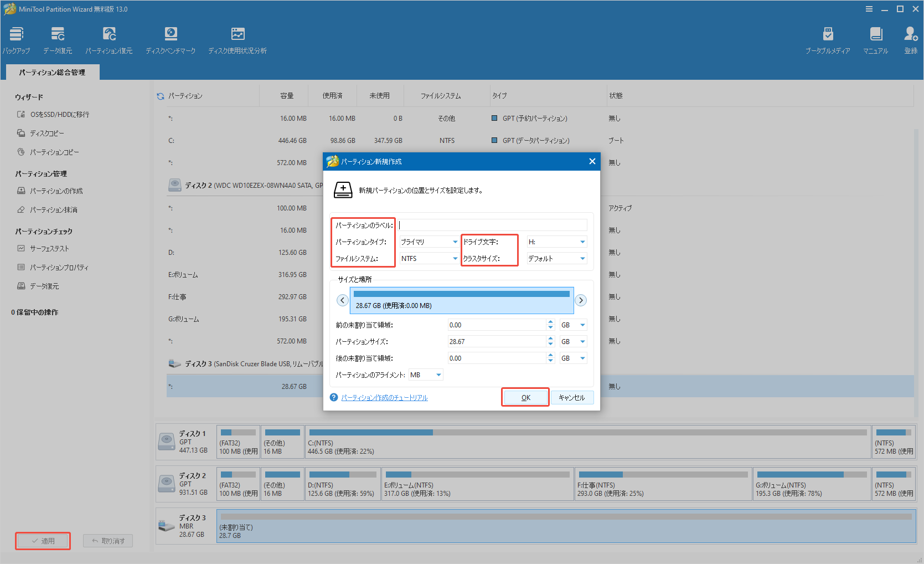Select the バックアップ toolbar icon

[16, 39]
